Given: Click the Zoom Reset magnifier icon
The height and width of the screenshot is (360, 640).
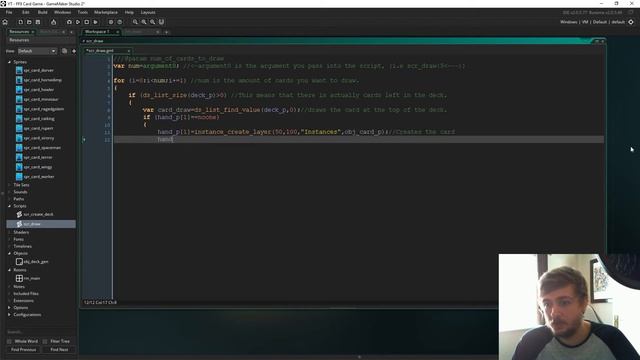Looking at the screenshot, I should click(x=144, y=22).
